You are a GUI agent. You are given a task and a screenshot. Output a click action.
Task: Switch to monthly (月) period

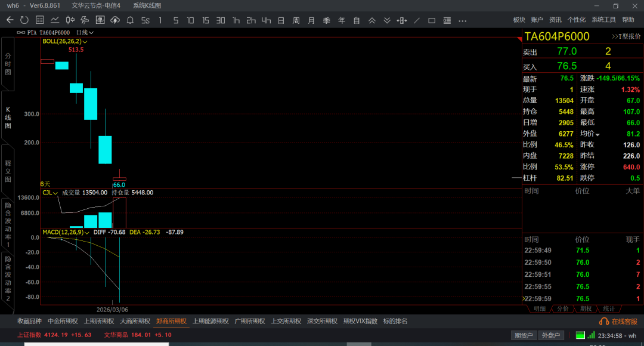tap(311, 20)
